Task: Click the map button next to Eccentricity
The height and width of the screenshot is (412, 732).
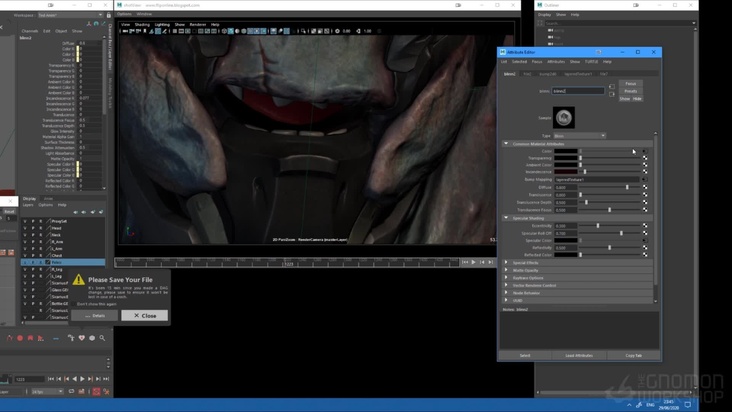Action: pos(645,225)
